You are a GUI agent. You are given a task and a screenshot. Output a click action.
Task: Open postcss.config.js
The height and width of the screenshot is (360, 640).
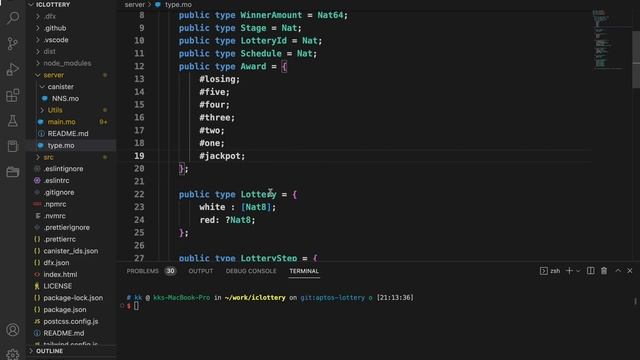[x=71, y=322]
